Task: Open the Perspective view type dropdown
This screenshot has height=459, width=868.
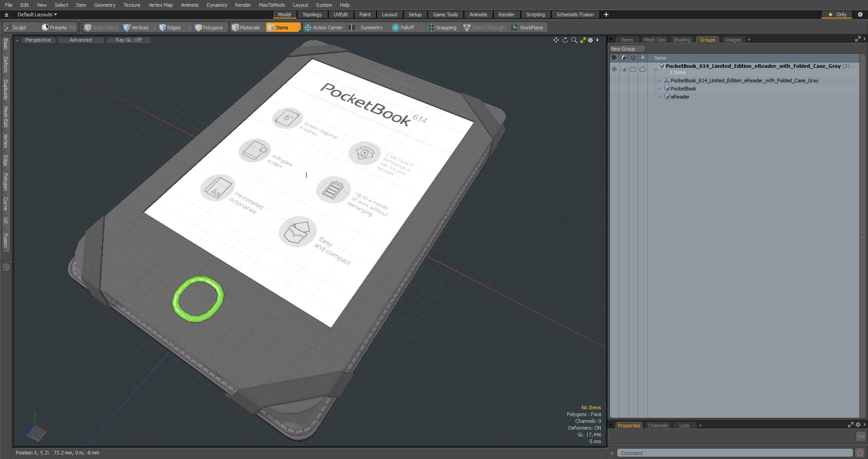Action: 38,40
